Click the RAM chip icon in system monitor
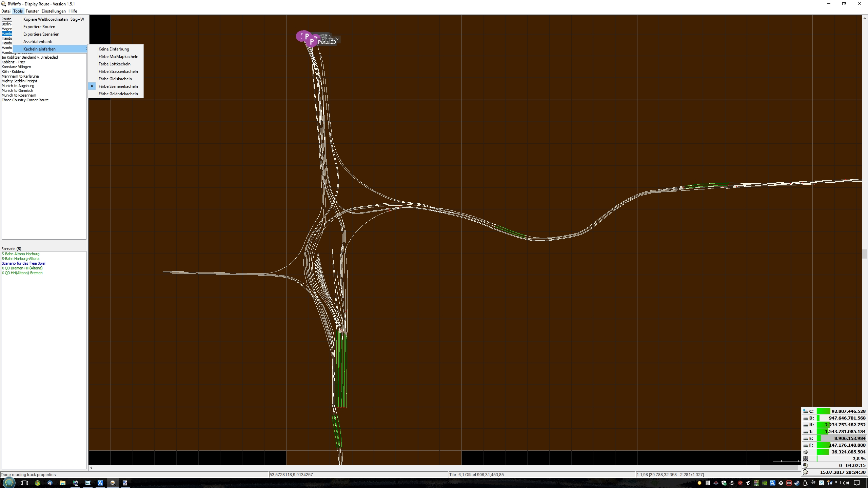 (x=806, y=452)
